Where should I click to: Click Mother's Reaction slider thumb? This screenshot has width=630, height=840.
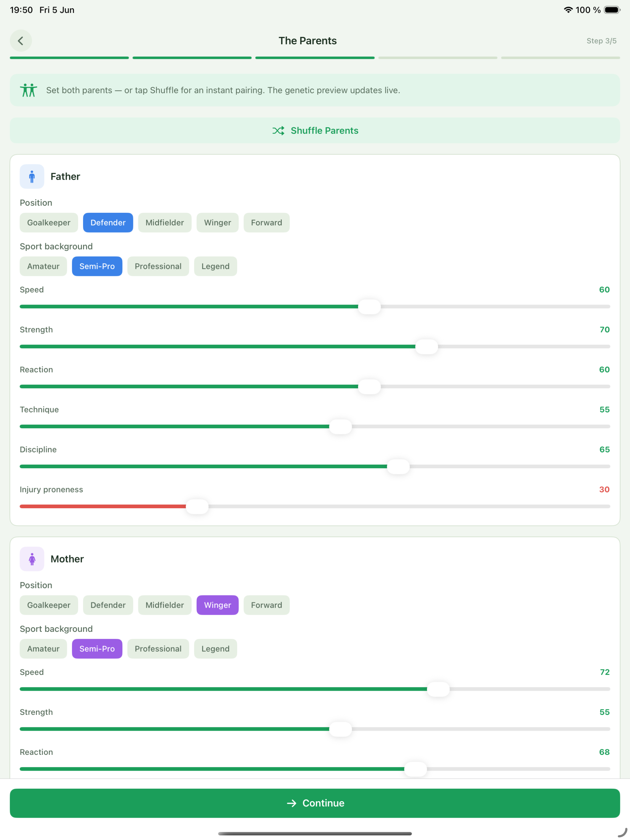point(415,769)
